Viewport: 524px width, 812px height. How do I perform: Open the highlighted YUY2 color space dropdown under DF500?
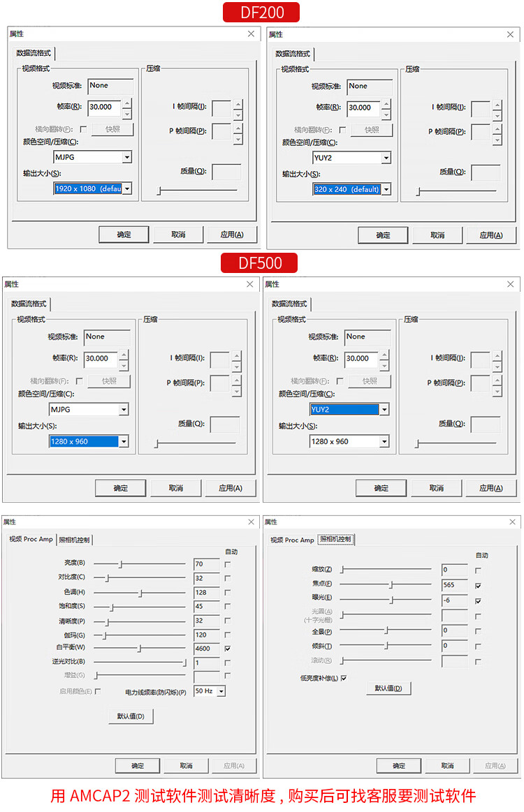(384, 410)
